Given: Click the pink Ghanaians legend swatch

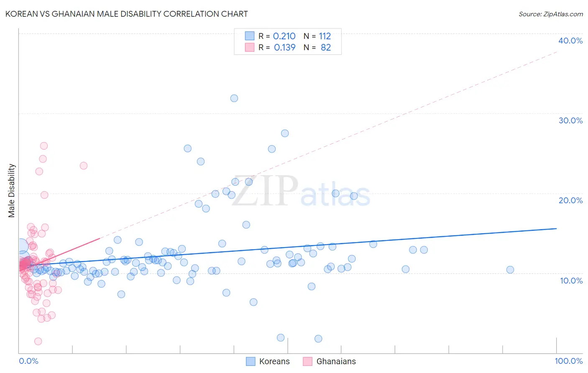Looking at the screenshot, I should tap(308, 361).
